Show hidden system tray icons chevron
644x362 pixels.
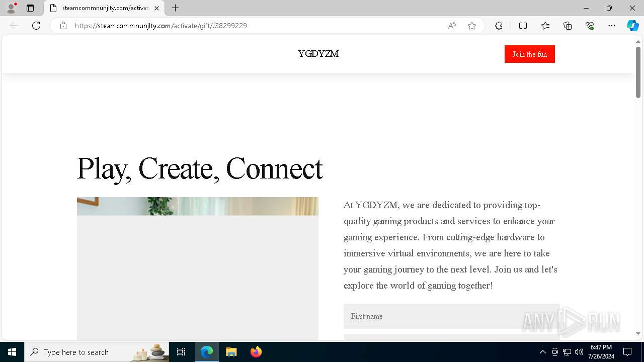[x=542, y=352]
